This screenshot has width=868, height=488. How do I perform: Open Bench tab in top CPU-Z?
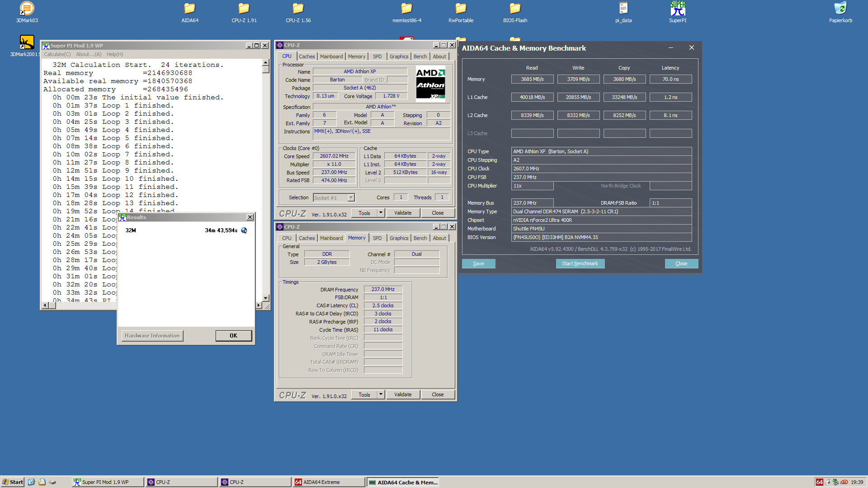(x=420, y=56)
